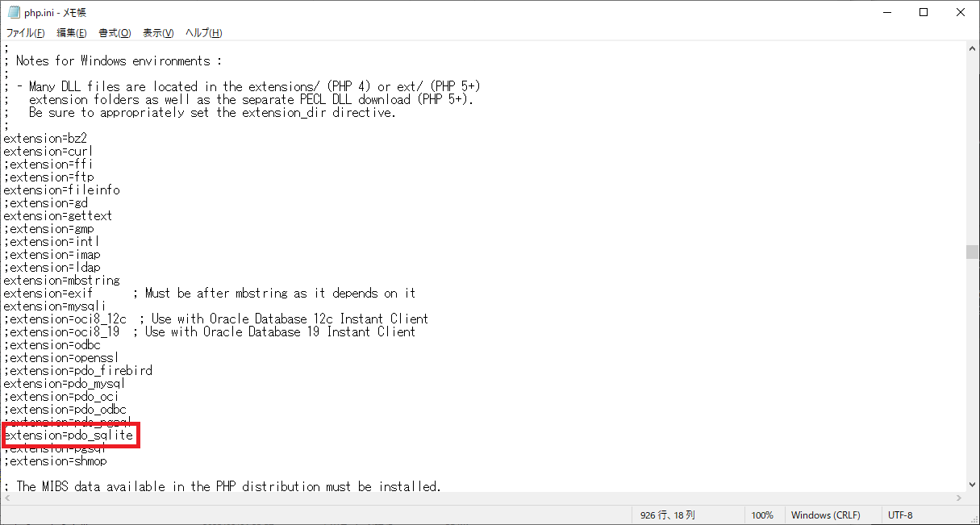Open the ヘルプ(H) menu
980x525 pixels.
(x=203, y=33)
